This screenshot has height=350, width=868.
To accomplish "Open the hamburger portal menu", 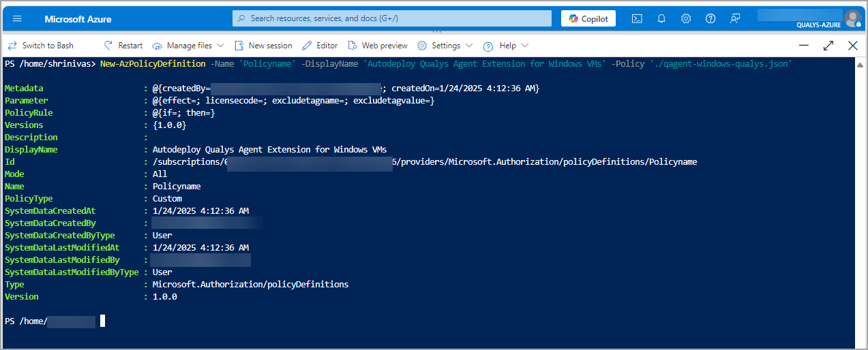I will point(17,19).
